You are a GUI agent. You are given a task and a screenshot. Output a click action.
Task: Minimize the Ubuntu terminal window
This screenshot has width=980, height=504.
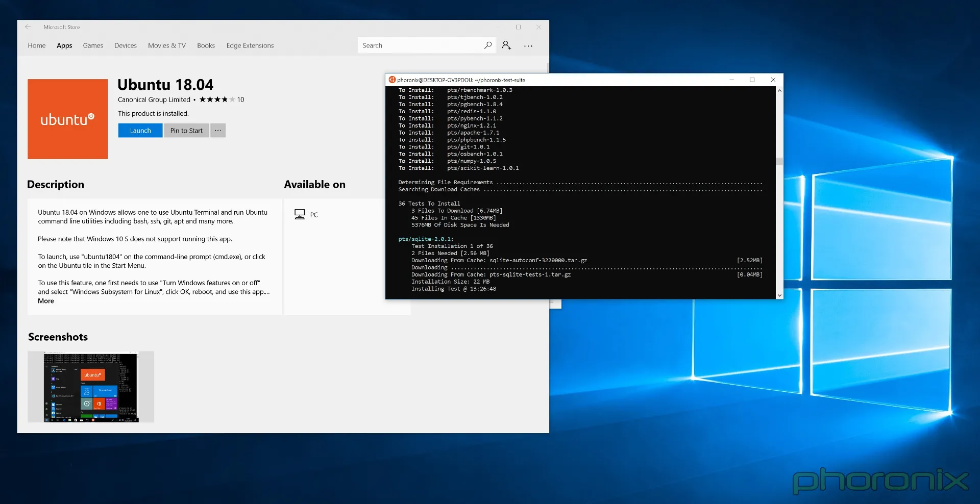[731, 80]
